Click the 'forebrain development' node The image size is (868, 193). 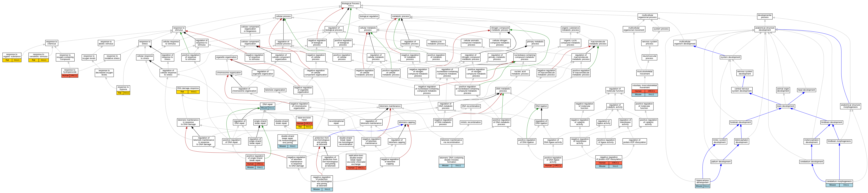pos(740,122)
